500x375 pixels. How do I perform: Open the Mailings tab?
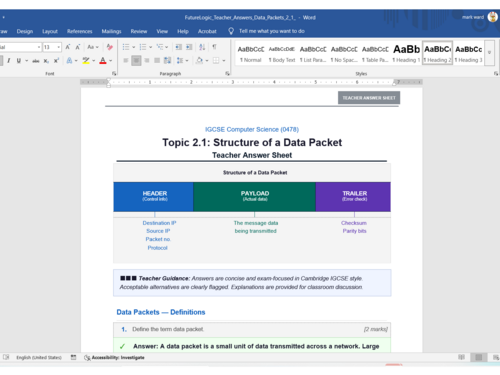pos(111,31)
